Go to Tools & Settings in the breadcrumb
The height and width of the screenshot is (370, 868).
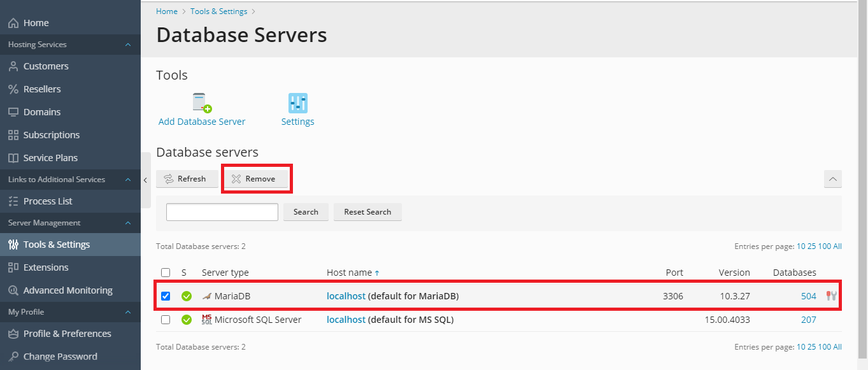point(219,11)
